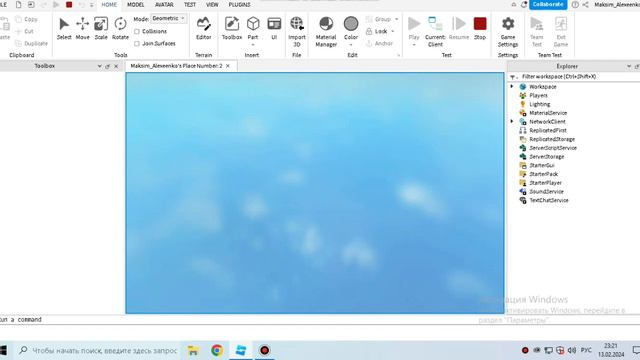Activate the Scale tool
Screen dimensions: 640x360
pos(101,28)
